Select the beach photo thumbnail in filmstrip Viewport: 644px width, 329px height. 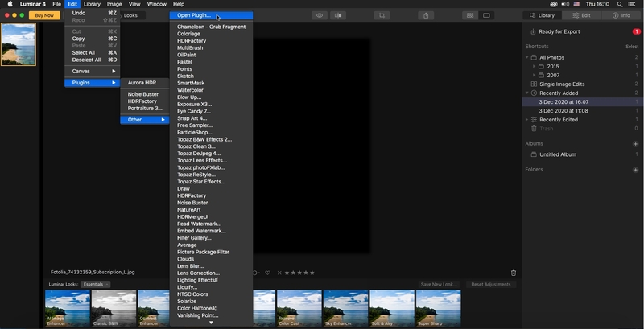click(x=19, y=44)
